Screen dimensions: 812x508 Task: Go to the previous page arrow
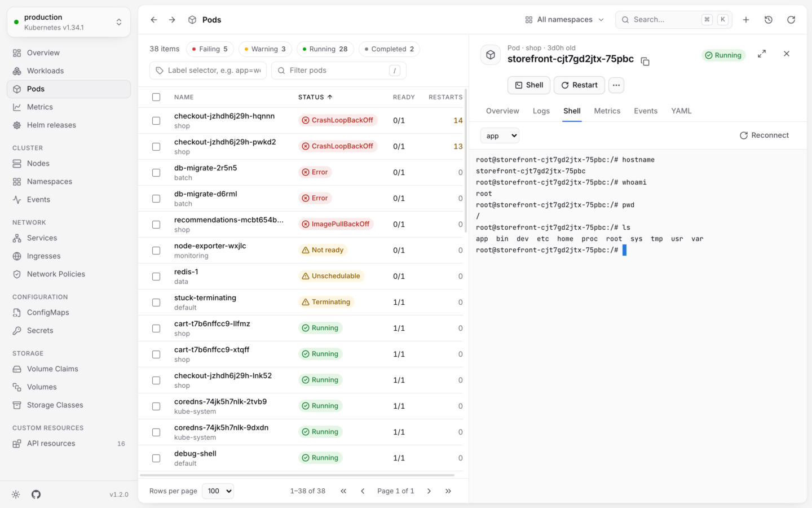pyautogui.click(x=363, y=491)
